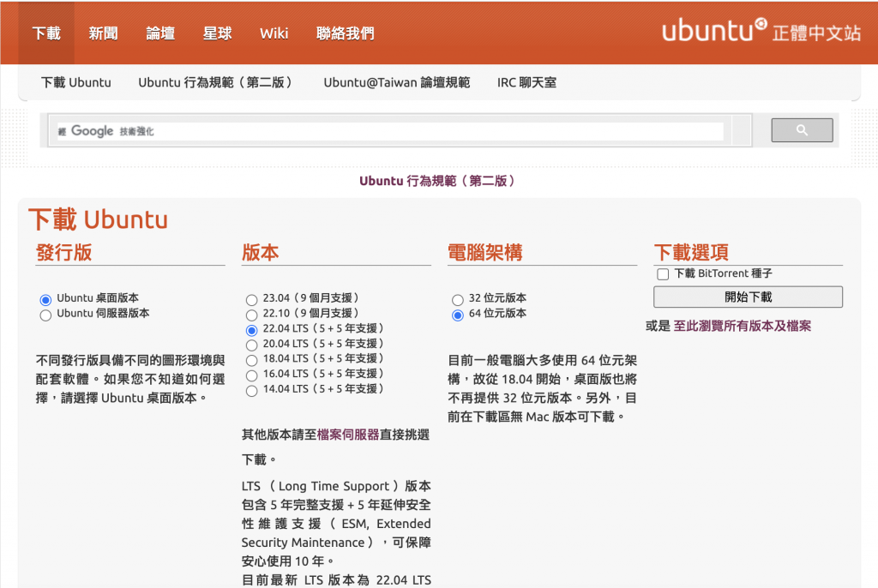Click the 下載選項 section heading
Viewport: 878px width, 588px height.
[x=692, y=252]
